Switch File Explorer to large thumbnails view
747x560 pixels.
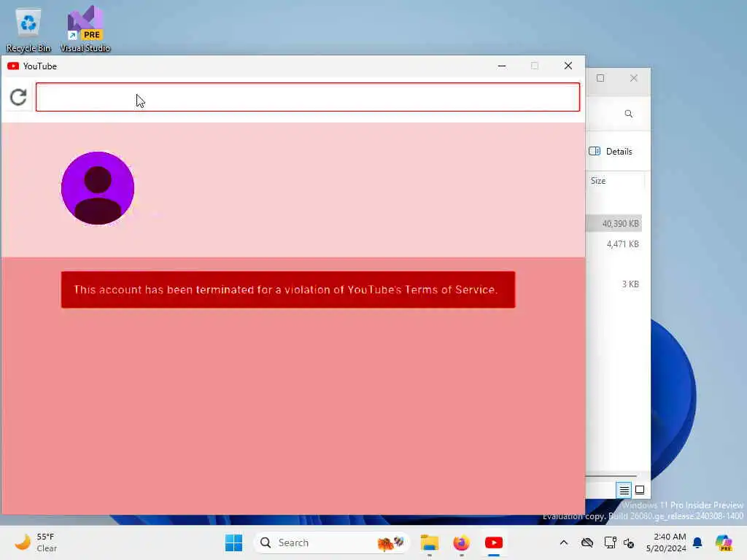pyautogui.click(x=640, y=490)
